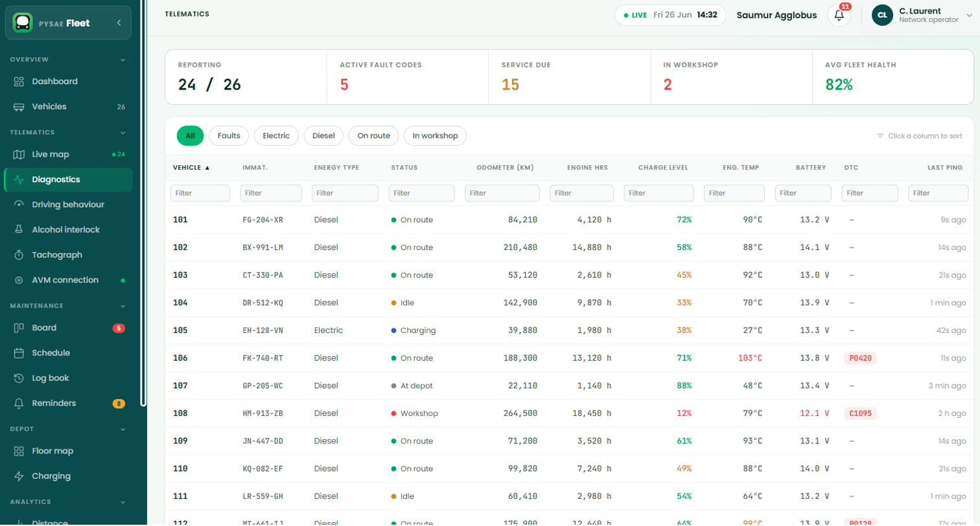Collapse the Overview section chevron
This screenshot has width=980, height=526.
123,60
